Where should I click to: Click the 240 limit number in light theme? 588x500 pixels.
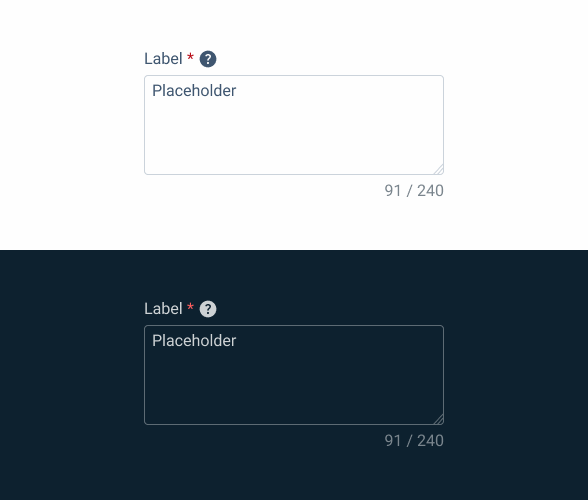click(x=430, y=191)
